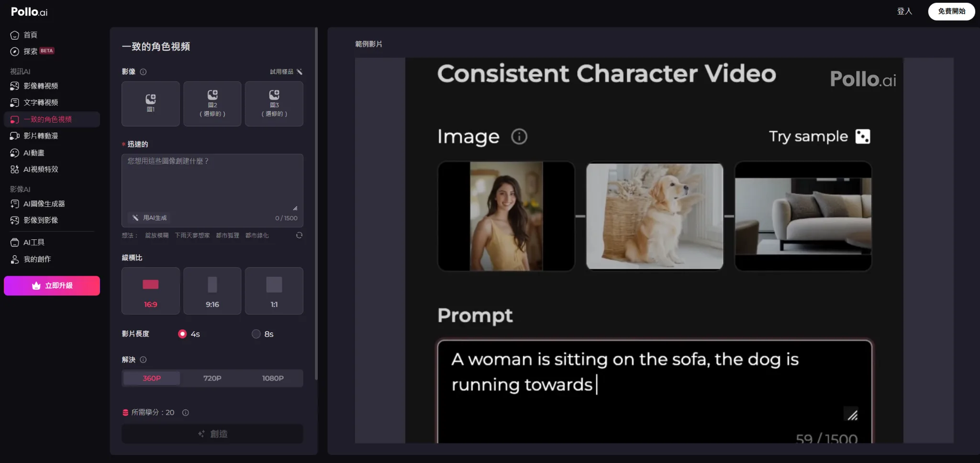Click the 圖1 image upload icon
Viewport: 980px width, 463px height.
coord(151,99)
